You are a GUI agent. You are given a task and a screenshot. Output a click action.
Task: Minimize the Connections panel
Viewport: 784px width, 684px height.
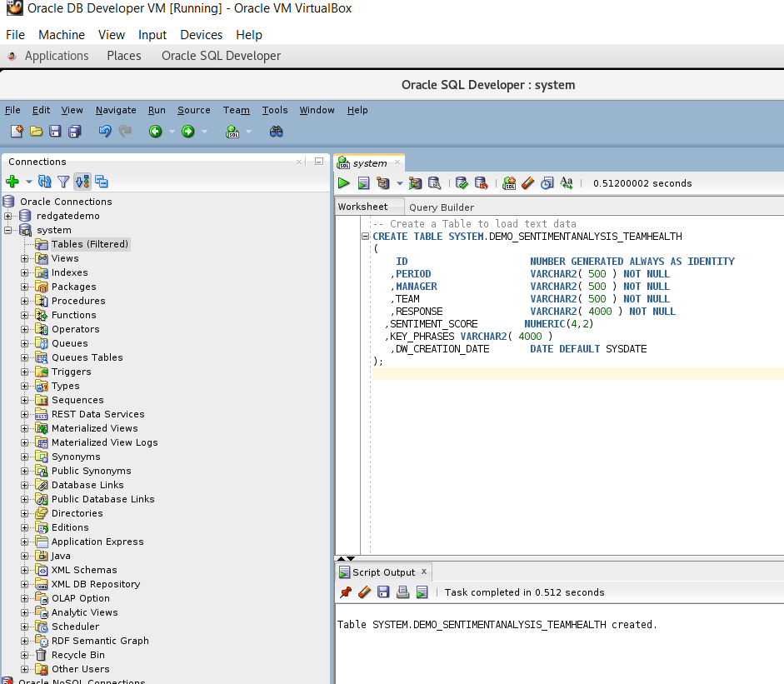coord(319,162)
